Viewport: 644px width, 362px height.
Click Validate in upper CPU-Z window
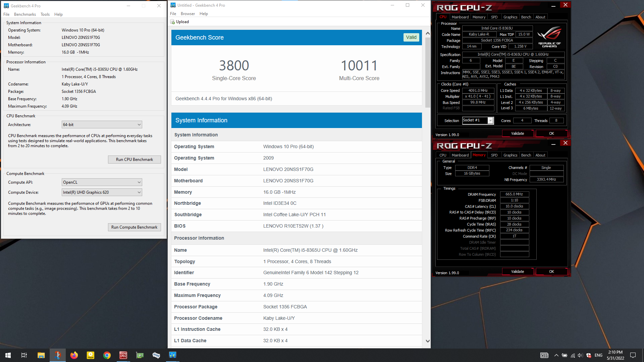tap(518, 133)
